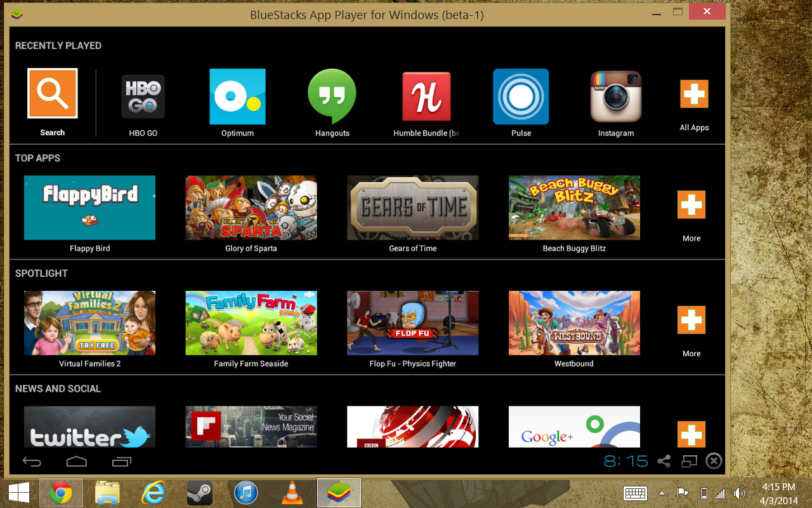Click the 8:15 clock in BlueStacks bar
The width and height of the screenshot is (812, 508).
pos(625,461)
